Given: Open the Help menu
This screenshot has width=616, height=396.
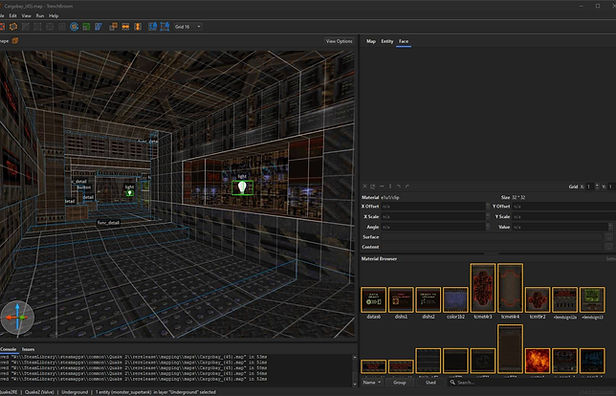Looking at the screenshot, I should [53, 16].
